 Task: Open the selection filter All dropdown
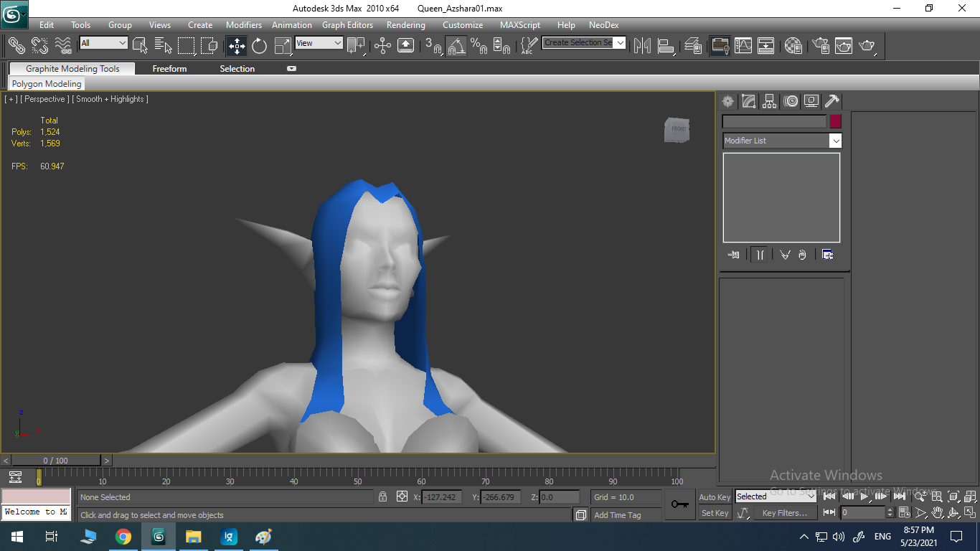(103, 43)
